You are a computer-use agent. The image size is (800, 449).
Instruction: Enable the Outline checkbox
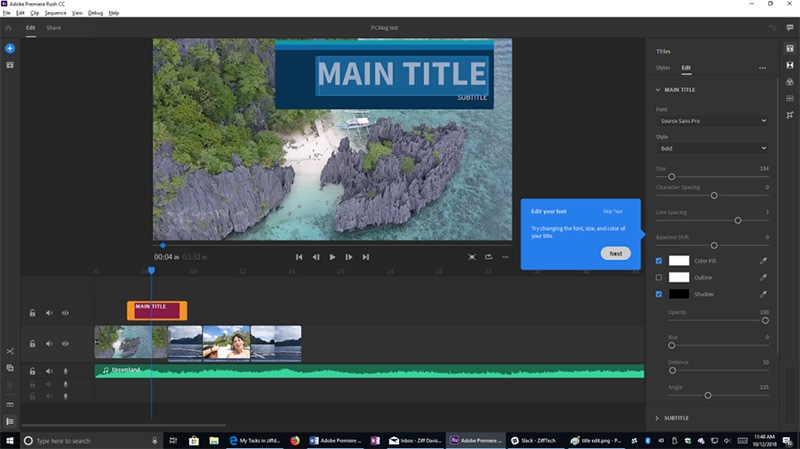(658, 277)
